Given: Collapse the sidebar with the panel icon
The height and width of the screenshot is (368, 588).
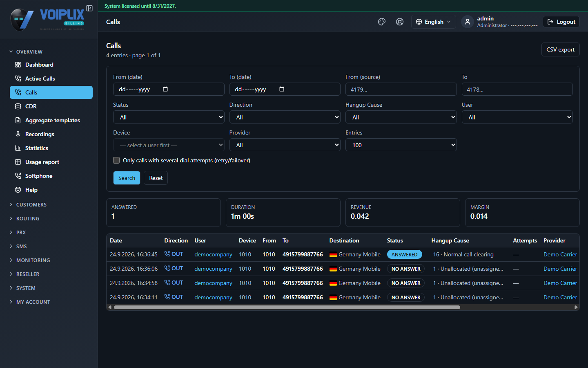Looking at the screenshot, I should click(x=89, y=8).
